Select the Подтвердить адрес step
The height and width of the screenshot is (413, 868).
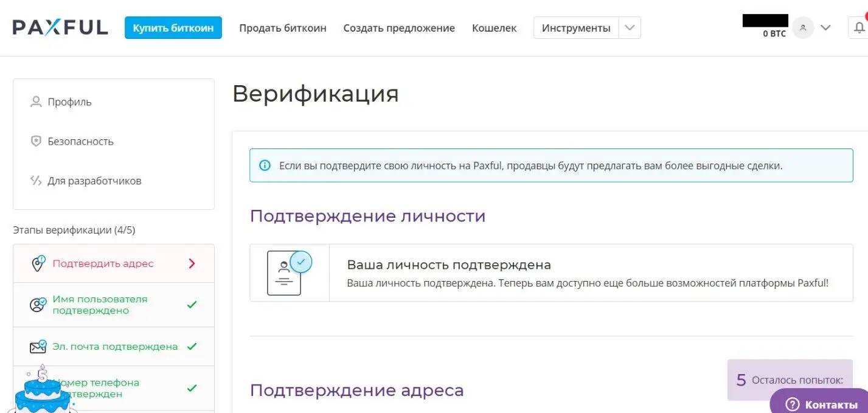114,263
